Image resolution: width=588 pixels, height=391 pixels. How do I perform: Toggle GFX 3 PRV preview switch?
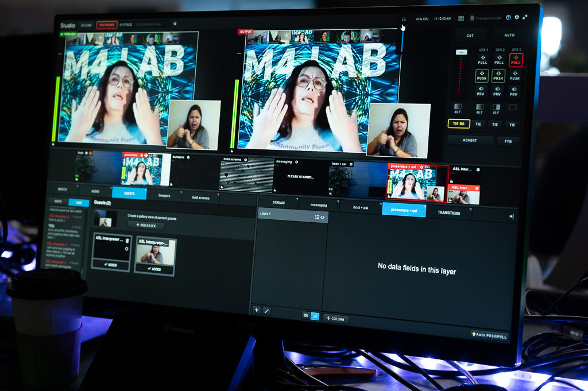pos(514,90)
